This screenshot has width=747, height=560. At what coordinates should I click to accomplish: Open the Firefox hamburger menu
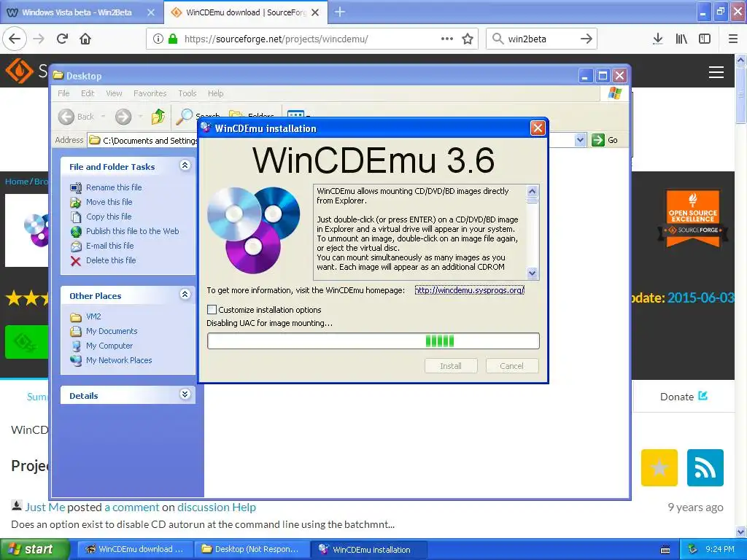(x=732, y=39)
